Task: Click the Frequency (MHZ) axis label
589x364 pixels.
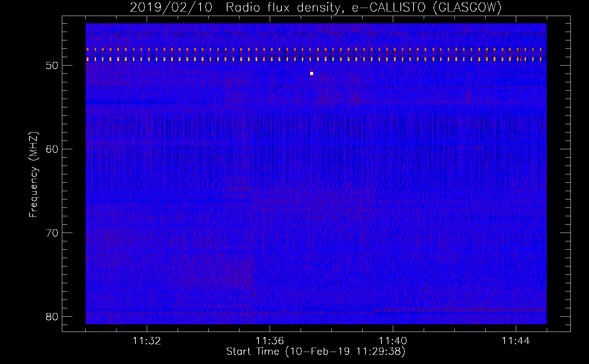Action: 33,175
